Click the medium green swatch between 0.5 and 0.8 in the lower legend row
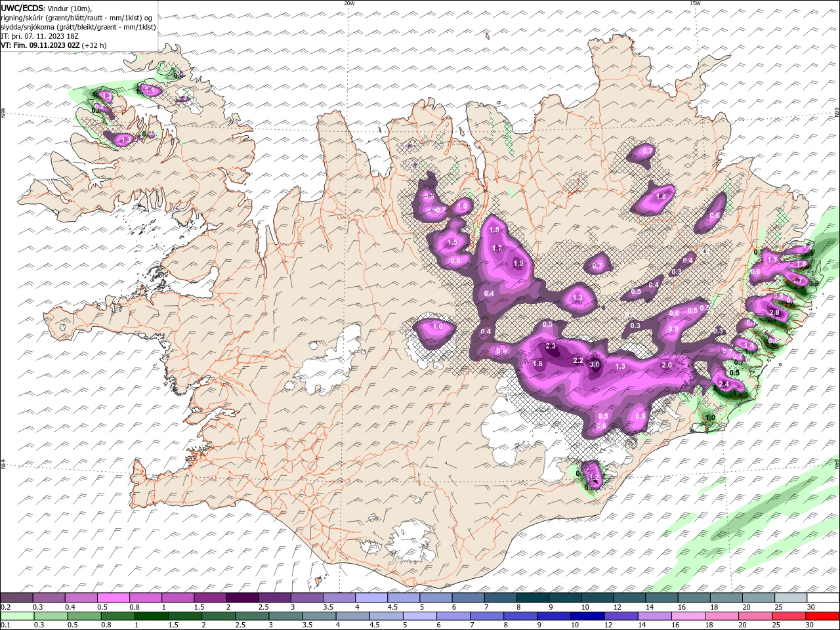Image resolution: width=840 pixels, height=630 pixels. (x=85, y=616)
